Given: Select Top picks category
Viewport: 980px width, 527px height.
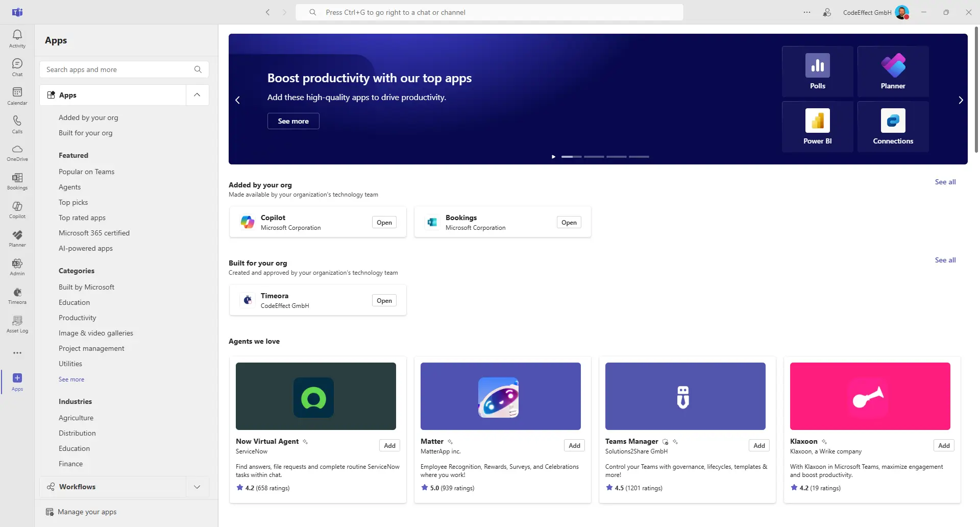Looking at the screenshot, I should tap(73, 202).
